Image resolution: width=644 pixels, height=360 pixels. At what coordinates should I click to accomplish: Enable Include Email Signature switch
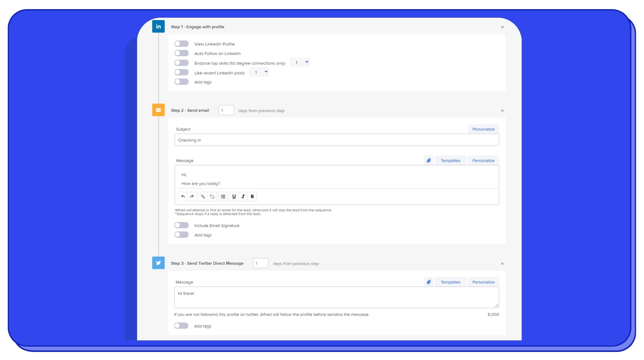[x=181, y=225]
